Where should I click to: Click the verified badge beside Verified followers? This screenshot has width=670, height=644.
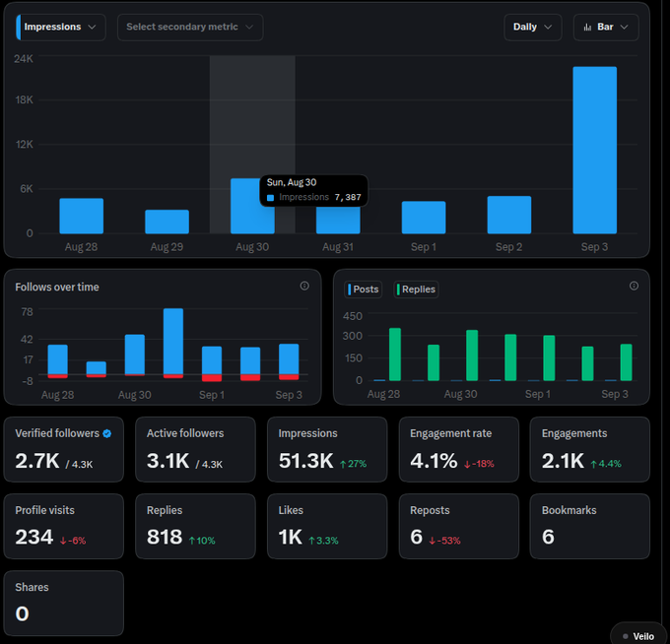coord(106,433)
